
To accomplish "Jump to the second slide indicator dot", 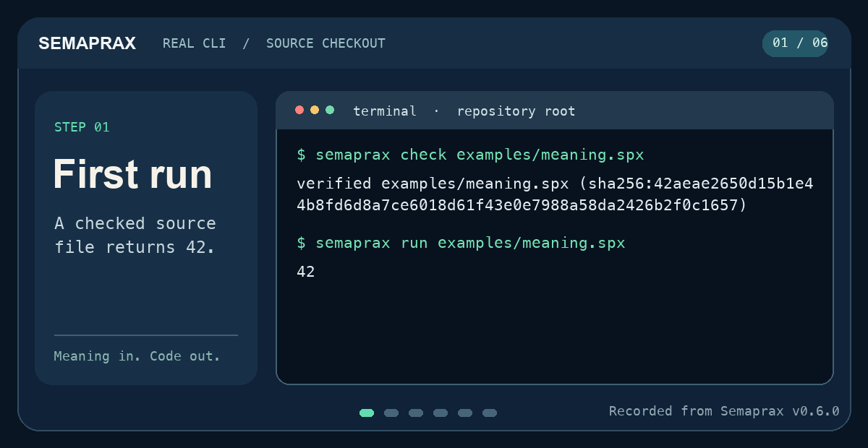I will pos(391,413).
